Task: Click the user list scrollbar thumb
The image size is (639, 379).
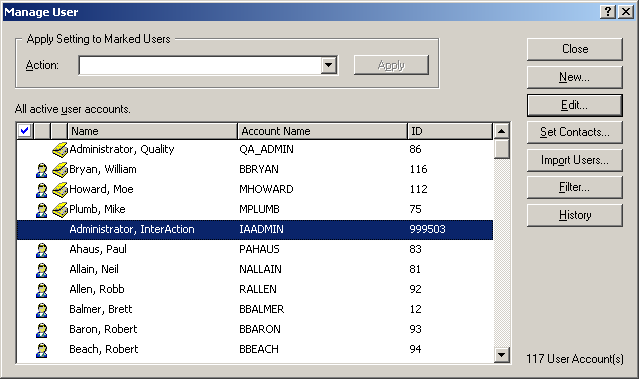Action: tap(502, 149)
